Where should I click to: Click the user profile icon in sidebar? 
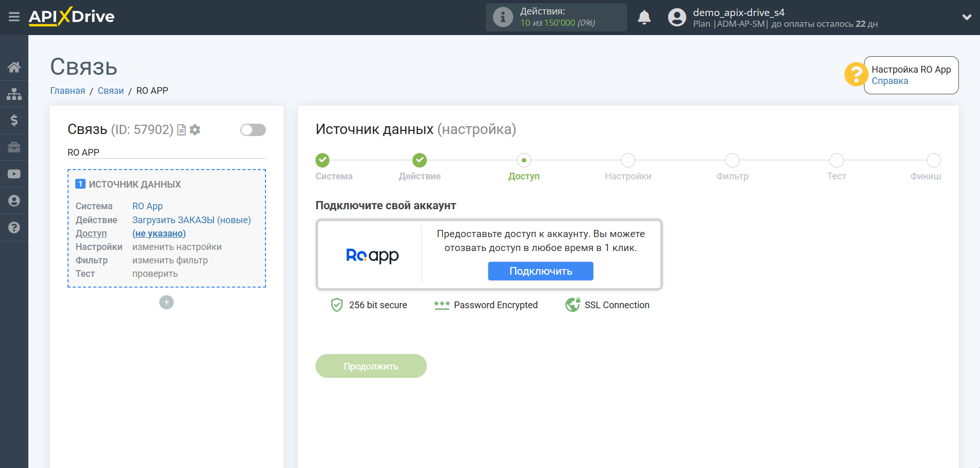14,200
